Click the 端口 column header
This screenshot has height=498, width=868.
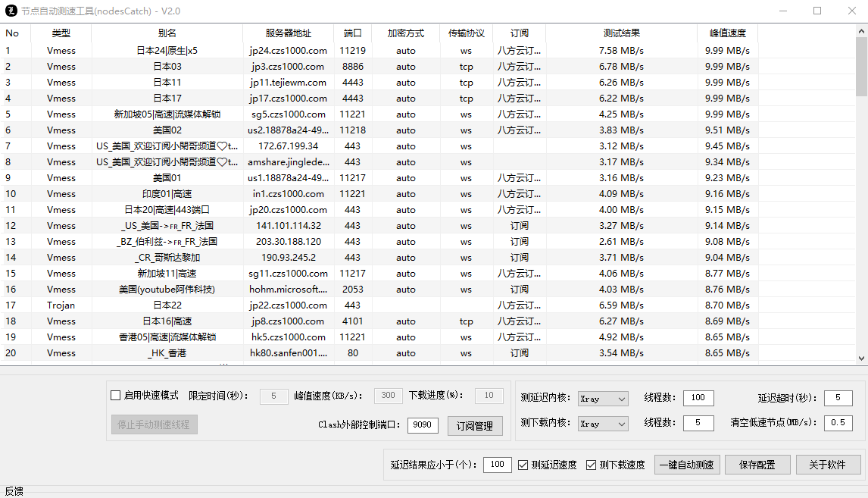[351, 33]
